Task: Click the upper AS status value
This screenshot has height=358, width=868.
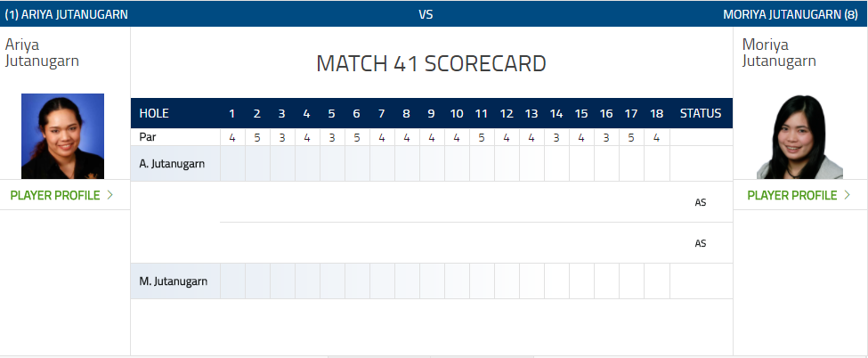Action: click(x=701, y=202)
